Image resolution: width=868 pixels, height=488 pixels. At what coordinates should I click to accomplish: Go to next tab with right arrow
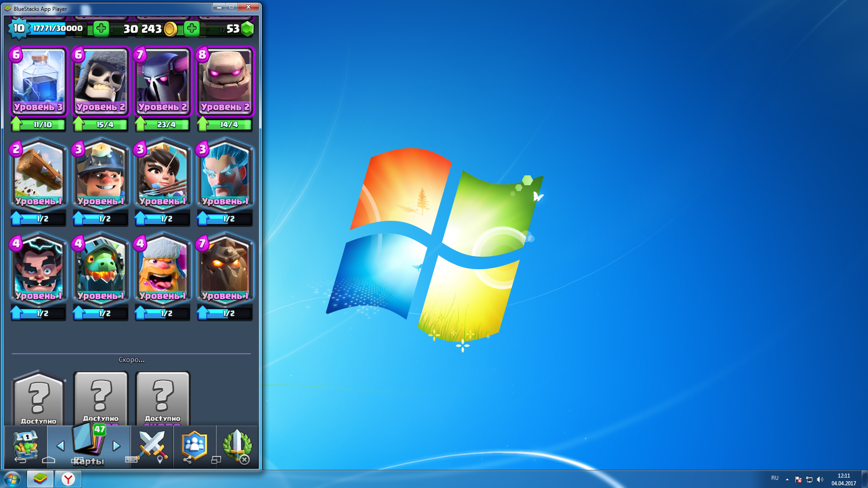tap(117, 446)
